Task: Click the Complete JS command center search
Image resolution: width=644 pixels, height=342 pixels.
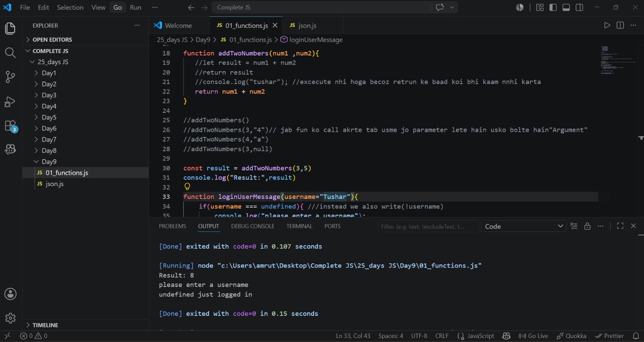Action: [x=321, y=8]
